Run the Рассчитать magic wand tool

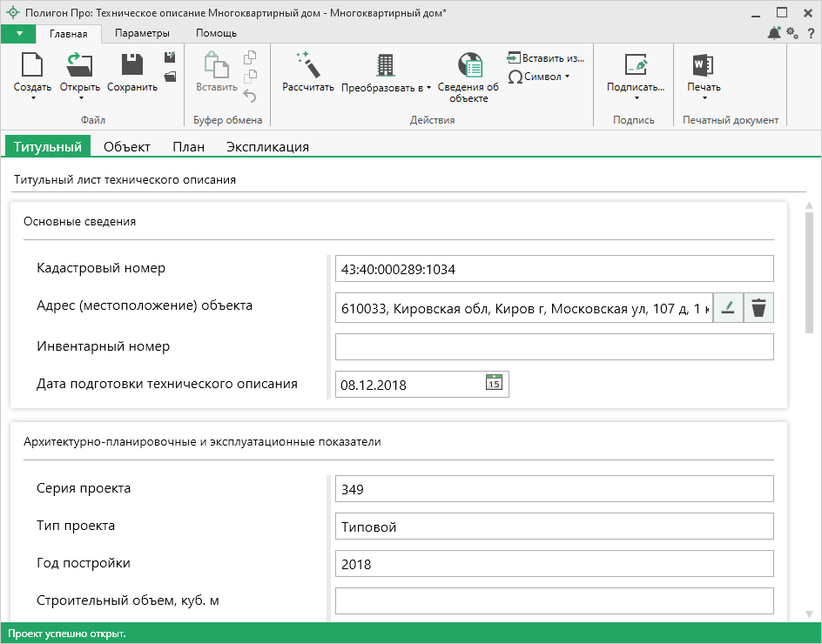coord(308,66)
